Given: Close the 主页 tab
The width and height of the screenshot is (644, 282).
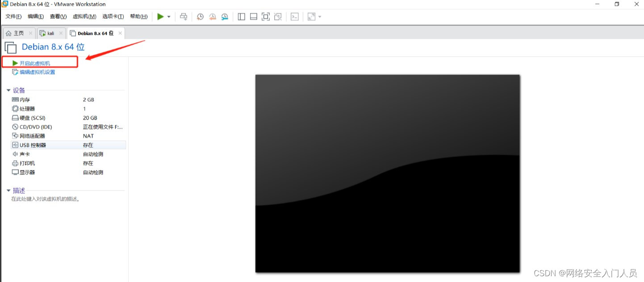Looking at the screenshot, I should point(30,33).
